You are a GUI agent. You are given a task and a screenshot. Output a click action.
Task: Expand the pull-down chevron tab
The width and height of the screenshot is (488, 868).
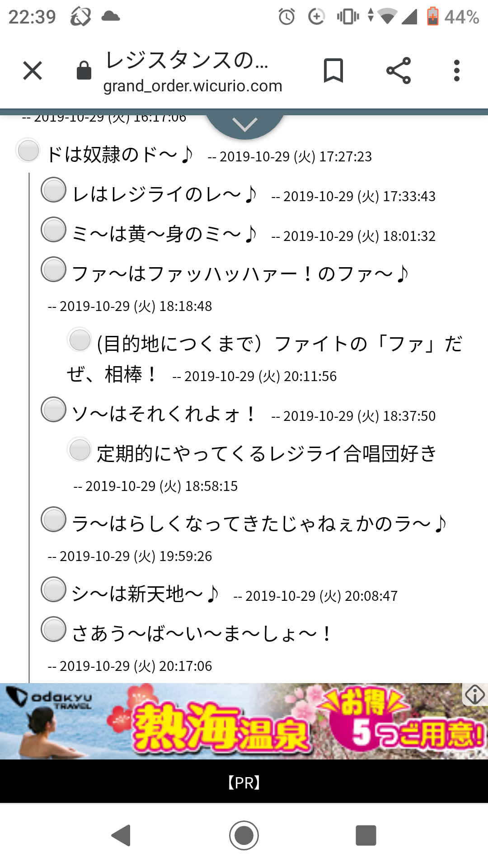pyautogui.click(x=245, y=124)
